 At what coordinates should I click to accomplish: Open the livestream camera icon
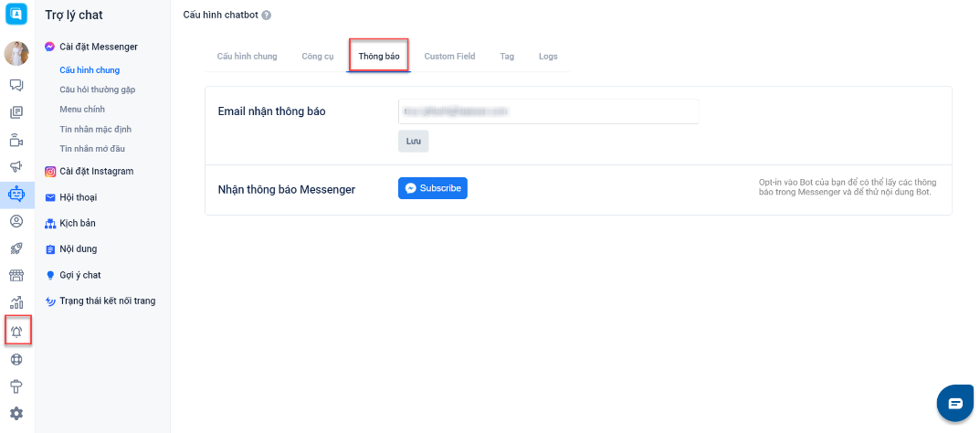coord(16,140)
